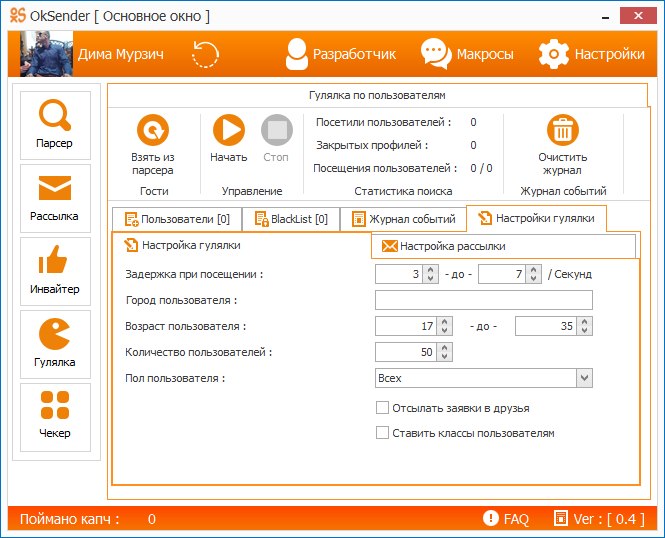
Task: Open the Рассылка mailing section
Action: pos(55,198)
